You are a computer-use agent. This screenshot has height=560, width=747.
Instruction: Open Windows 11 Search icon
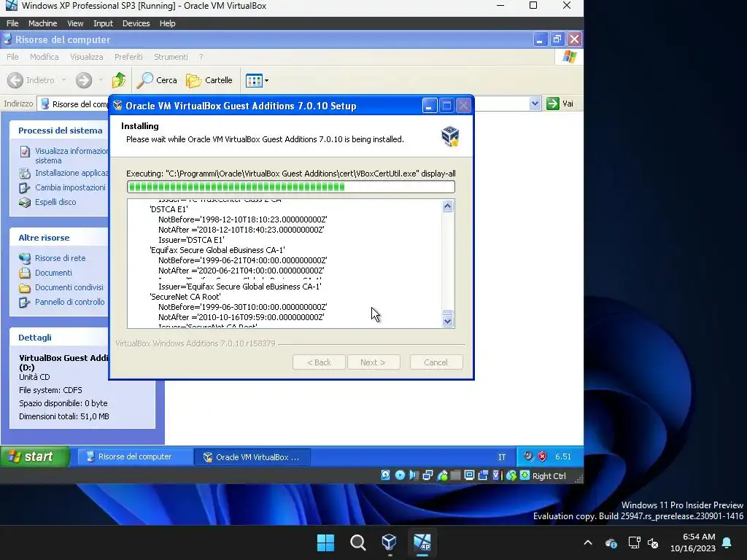[357, 542]
